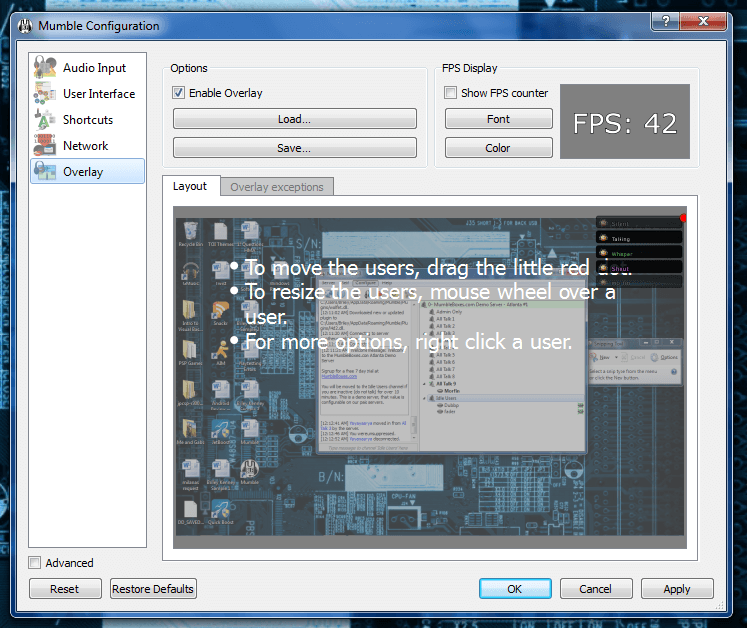Click the Load... button
Viewport: 747px width, 628px height.
[x=294, y=119]
